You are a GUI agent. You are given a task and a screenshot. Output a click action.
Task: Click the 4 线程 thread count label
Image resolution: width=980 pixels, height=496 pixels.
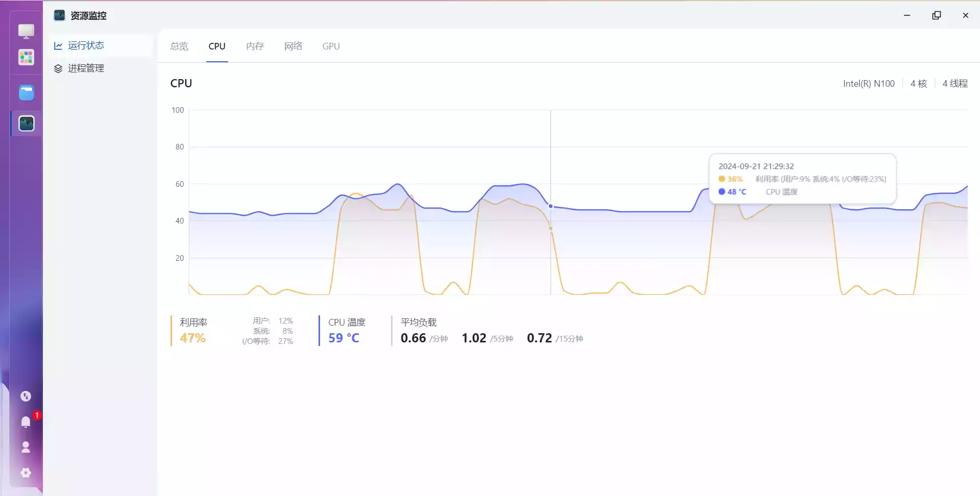(955, 83)
